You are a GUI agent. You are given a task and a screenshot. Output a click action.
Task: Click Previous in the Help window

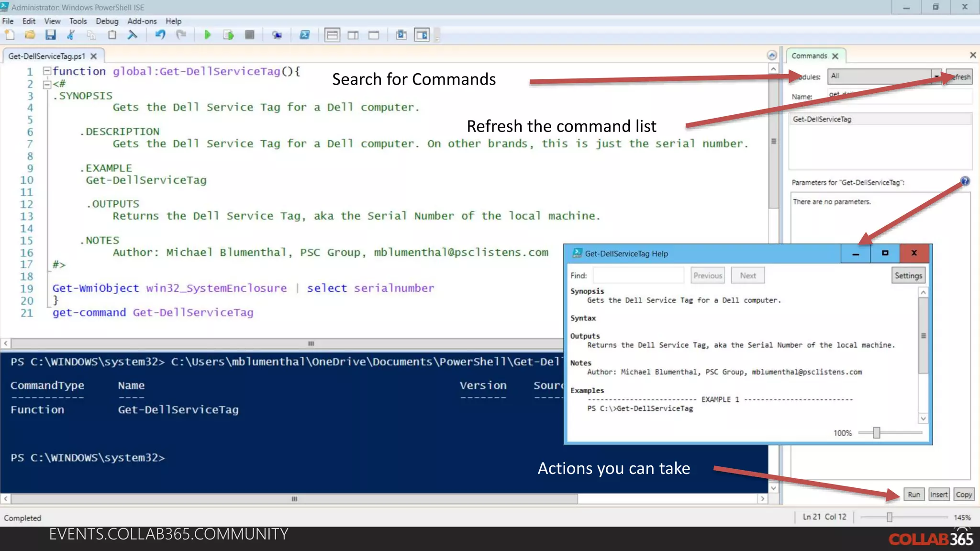708,275
